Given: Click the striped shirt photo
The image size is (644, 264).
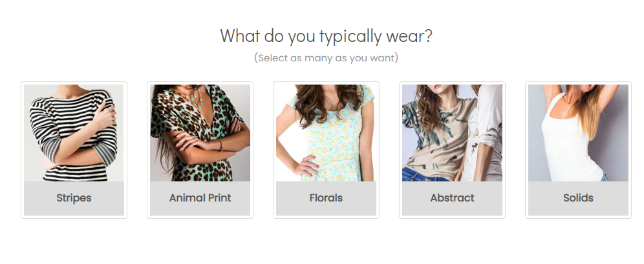Looking at the screenshot, I should (x=74, y=132).
